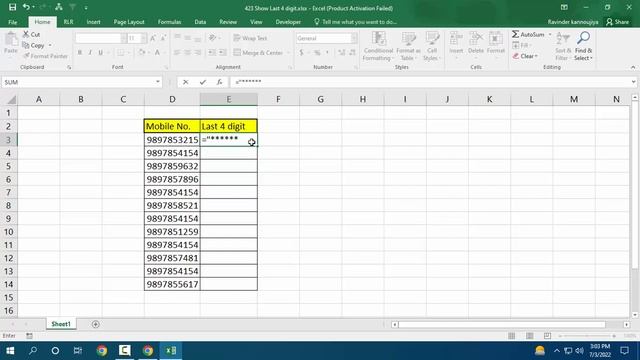640x360 pixels.
Task: Confirm entry with the checkmark button
Action: point(202,82)
